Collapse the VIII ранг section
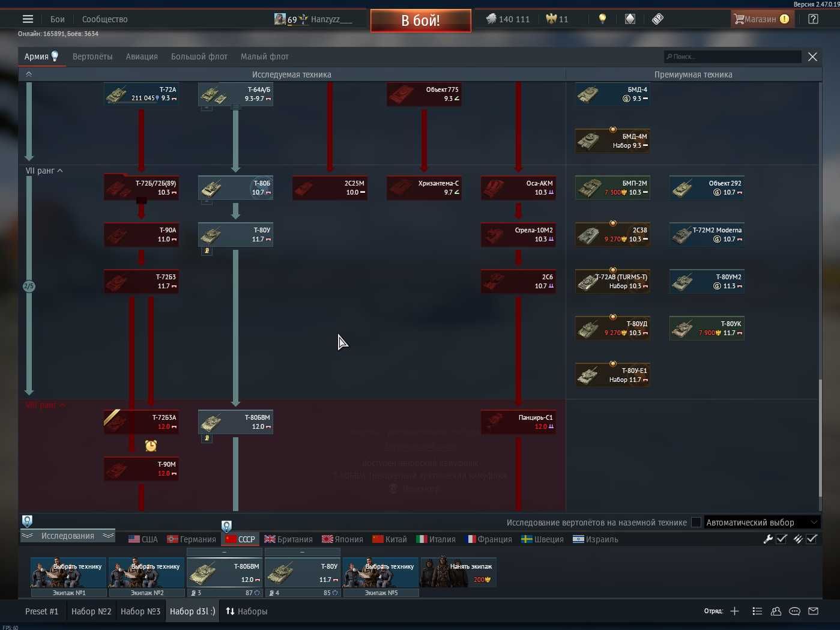Screen dimensions: 840x630 click(45, 405)
